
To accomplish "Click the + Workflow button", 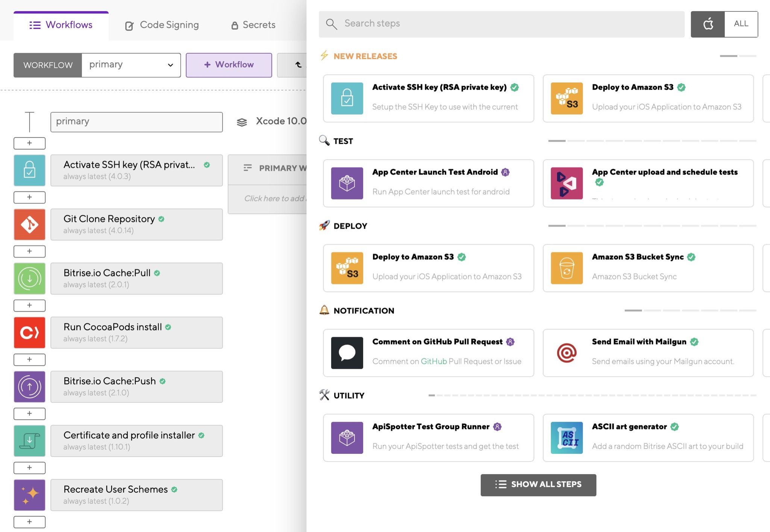I will click(229, 65).
